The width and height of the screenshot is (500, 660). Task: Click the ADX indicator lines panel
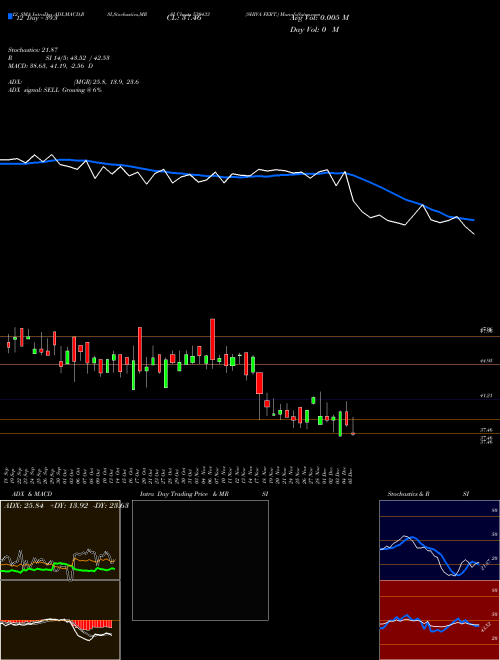[60, 540]
